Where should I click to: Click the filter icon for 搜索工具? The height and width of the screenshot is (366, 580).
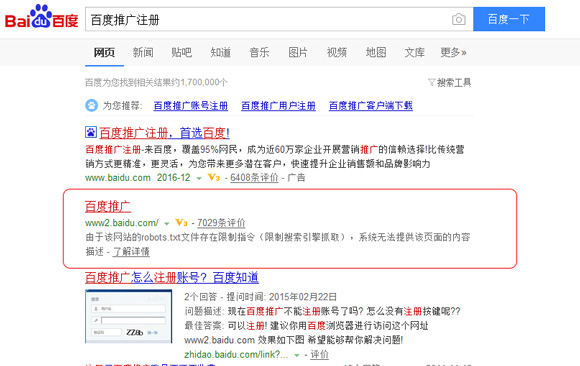click(x=431, y=82)
